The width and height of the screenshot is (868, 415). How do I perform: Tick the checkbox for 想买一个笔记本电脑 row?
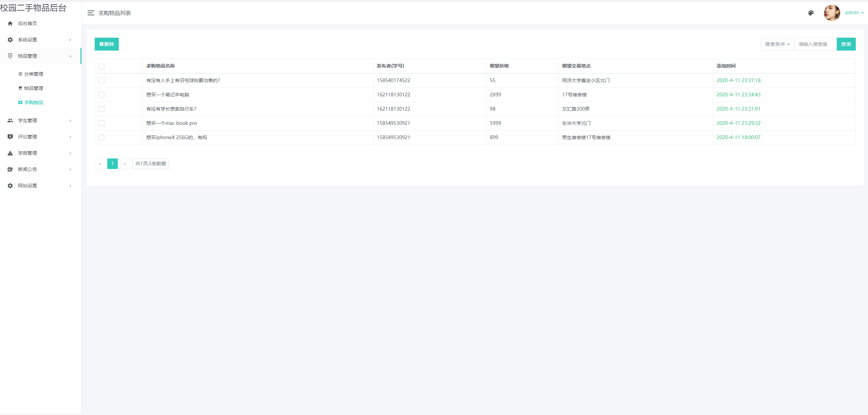tap(101, 95)
